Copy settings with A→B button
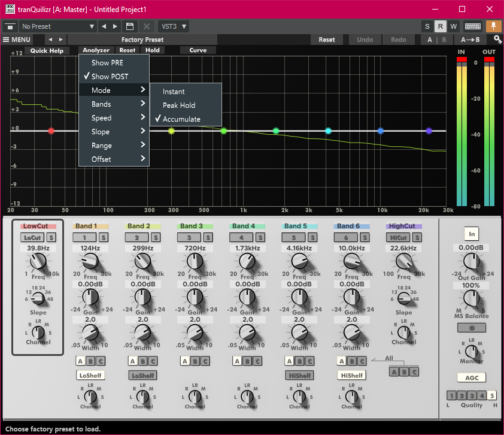The image size is (504, 435). coord(470,40)
